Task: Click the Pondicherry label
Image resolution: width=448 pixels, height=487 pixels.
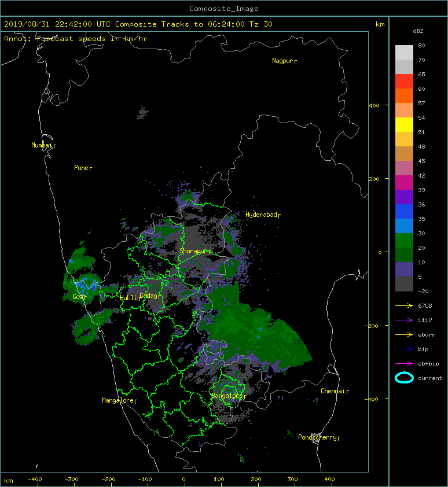Action: 317,437
